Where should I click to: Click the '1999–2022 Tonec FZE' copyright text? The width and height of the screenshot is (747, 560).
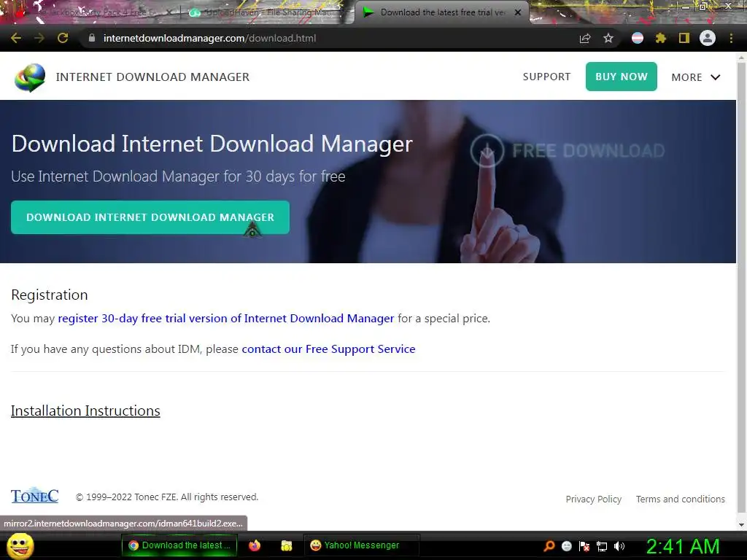pyautogui.click(x=167, y=497)
